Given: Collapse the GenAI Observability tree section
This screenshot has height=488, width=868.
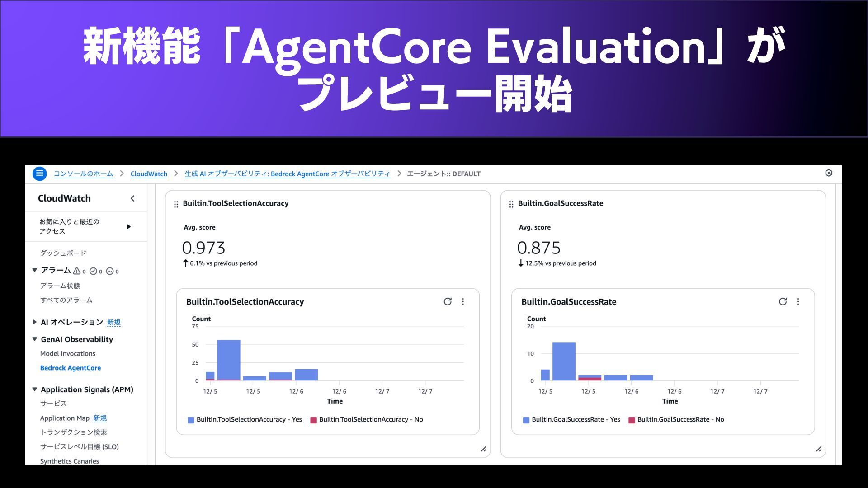Looking at the screenshot, I should (x=34, y=339).
